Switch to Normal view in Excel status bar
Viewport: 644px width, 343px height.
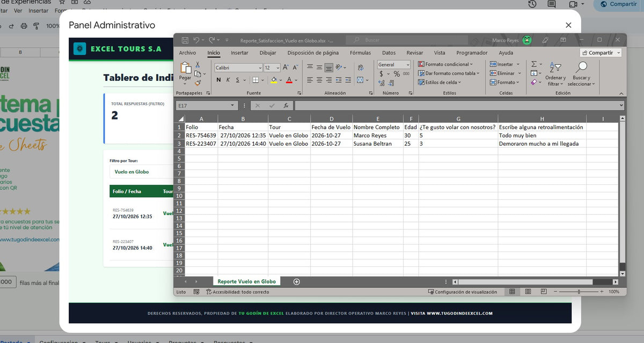[x=512, y=292]
